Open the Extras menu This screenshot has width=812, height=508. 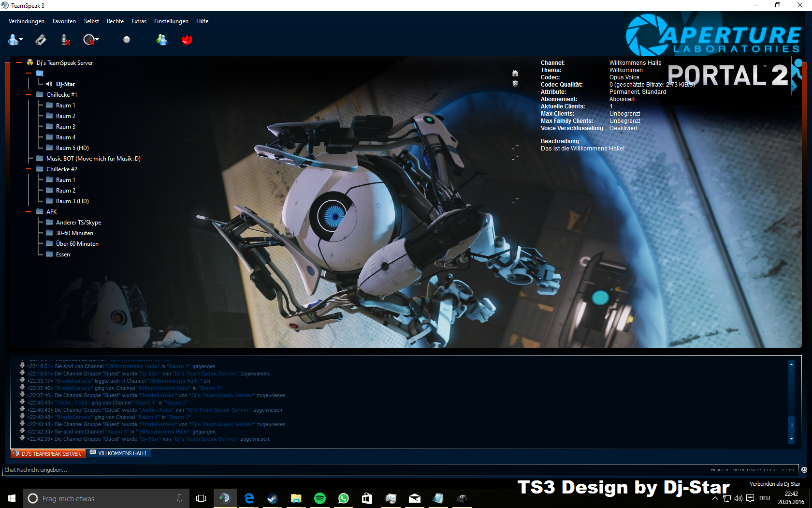[x=139, y=21]
